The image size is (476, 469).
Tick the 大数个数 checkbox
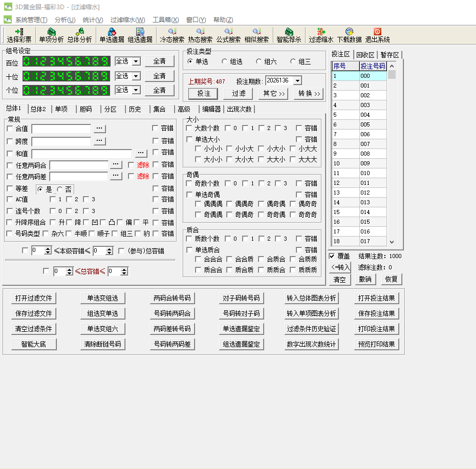coord(189,128)
